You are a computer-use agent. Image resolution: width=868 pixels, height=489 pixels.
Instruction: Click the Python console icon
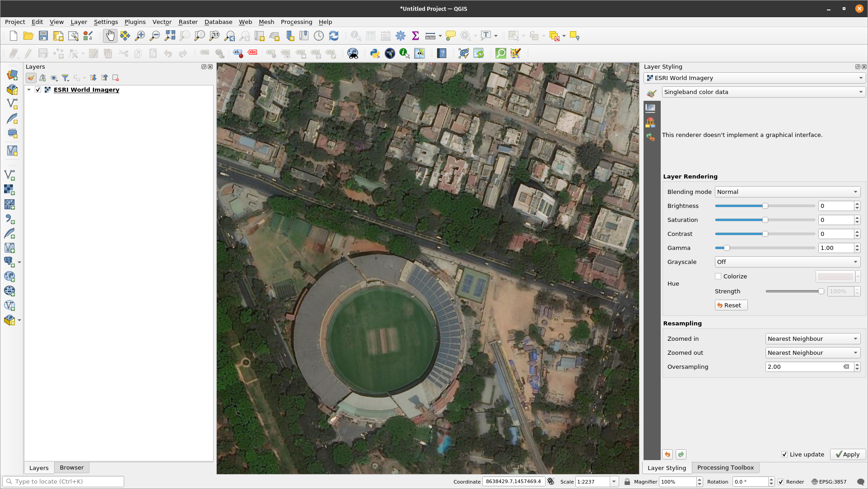pos(374,54)
